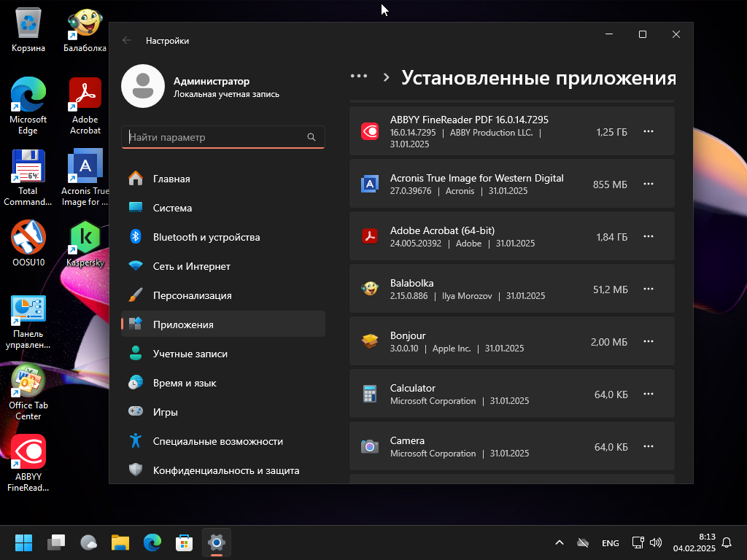
Task: Open Microsoft Edge desktop shortcut
Action: pyautogui.click(x=28, y=106)
